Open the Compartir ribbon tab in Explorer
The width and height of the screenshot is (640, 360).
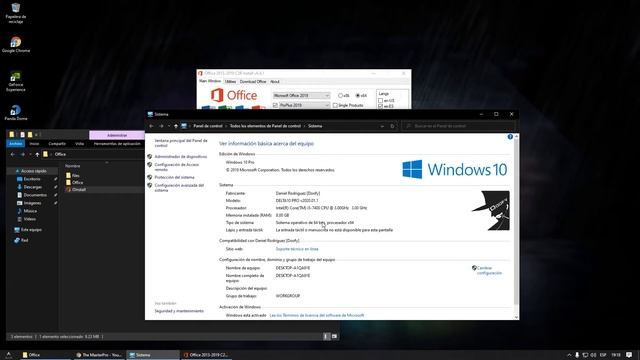(x=57, y=144)
